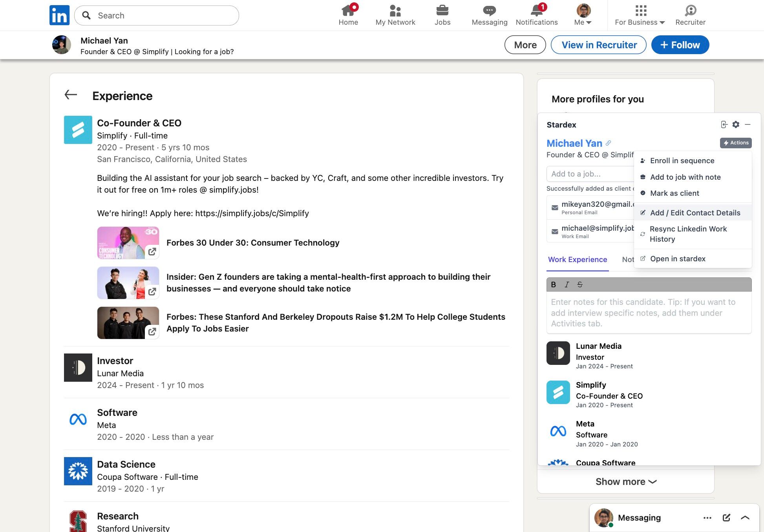Click the Stardex settings gear icon
The image size is (764, 532).
[x=736, y=124]
